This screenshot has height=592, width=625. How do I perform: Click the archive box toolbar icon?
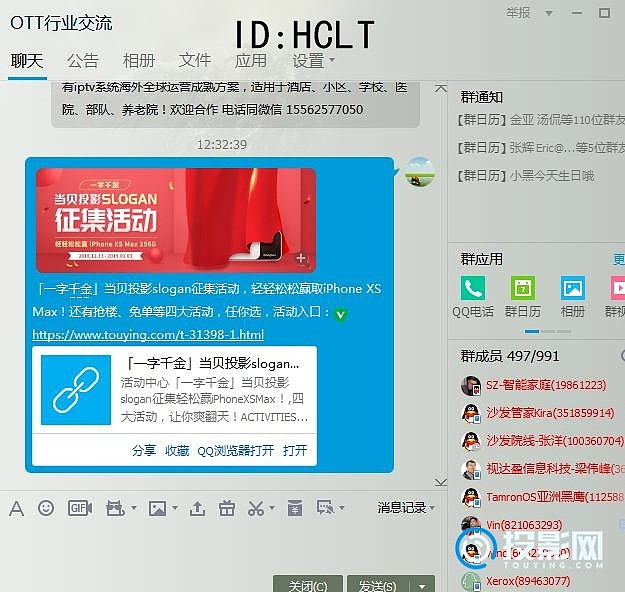295,507
